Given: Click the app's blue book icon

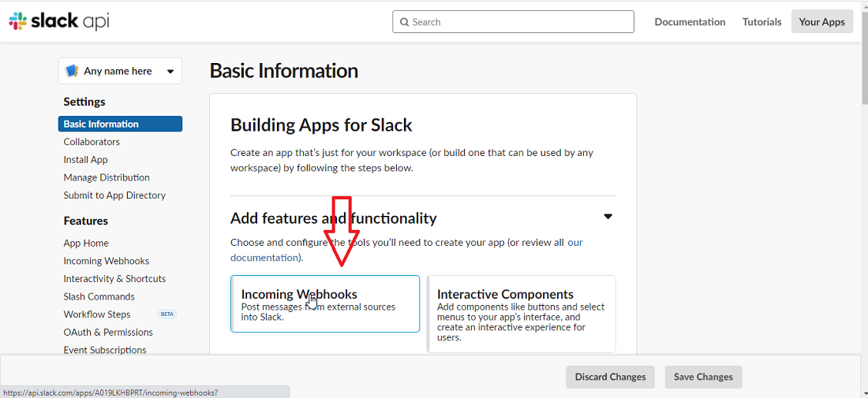Looking at the screenshot, I should (x=71, y=71).
